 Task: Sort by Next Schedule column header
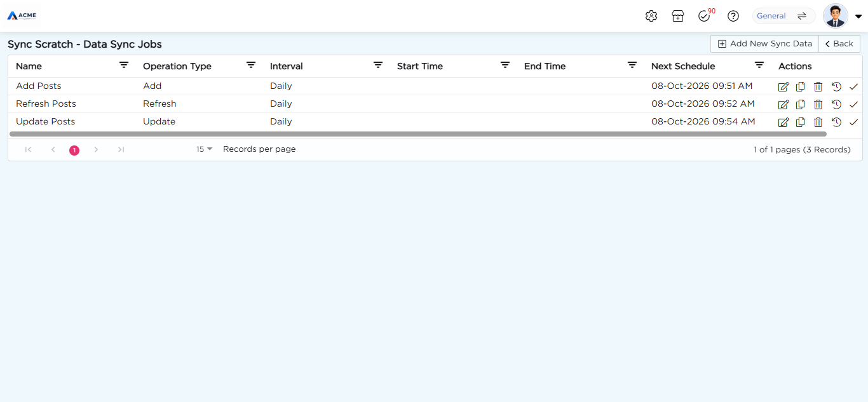[683, 66]
